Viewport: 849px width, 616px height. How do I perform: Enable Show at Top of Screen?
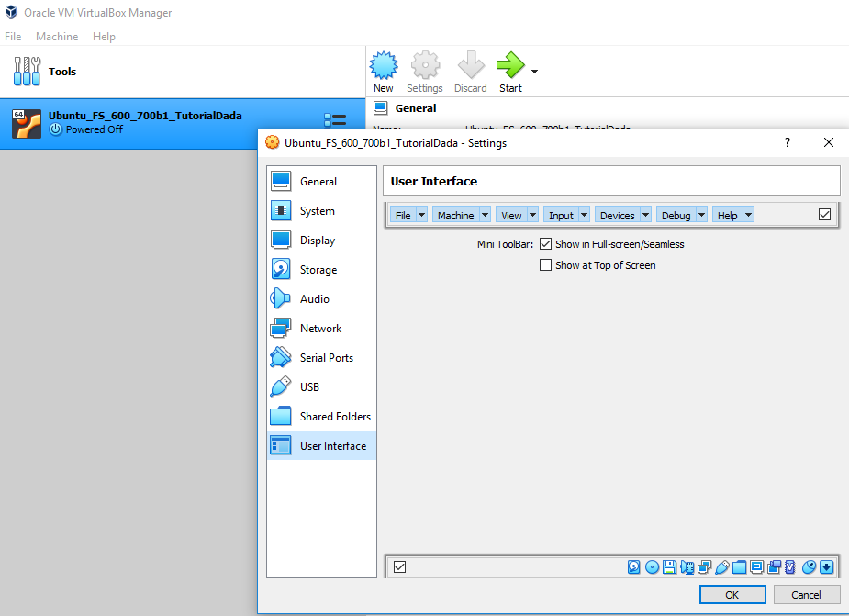546,265
